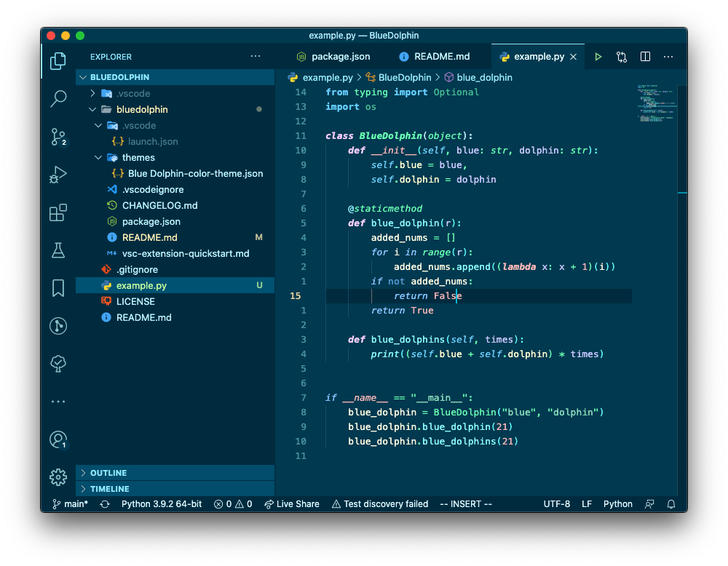The height and width of the screenshot is (566, 728).
Task: Click BlueDolphin class breadcrumb
Action: pyautogui.click(x=399, y=77)
